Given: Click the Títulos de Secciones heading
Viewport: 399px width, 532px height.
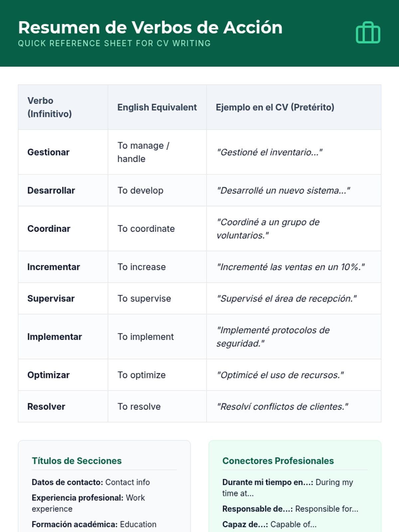Looking at the screenshot, I should tap(77, 461).
